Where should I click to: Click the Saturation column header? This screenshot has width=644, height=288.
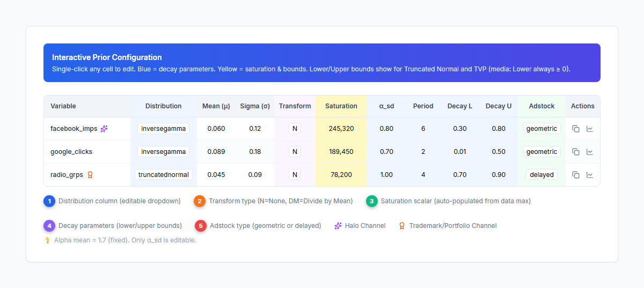(341, 106)
